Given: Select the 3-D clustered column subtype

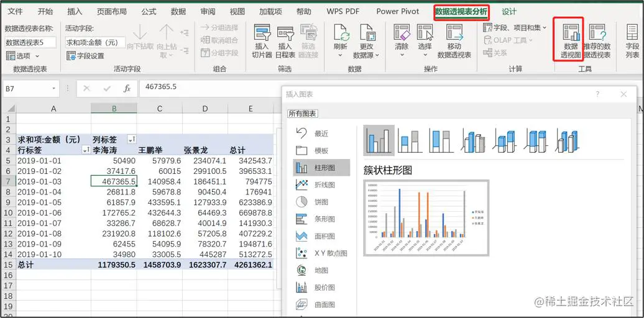Looking at the screenshot, I should pyautogui.click(x=472, y=140).
